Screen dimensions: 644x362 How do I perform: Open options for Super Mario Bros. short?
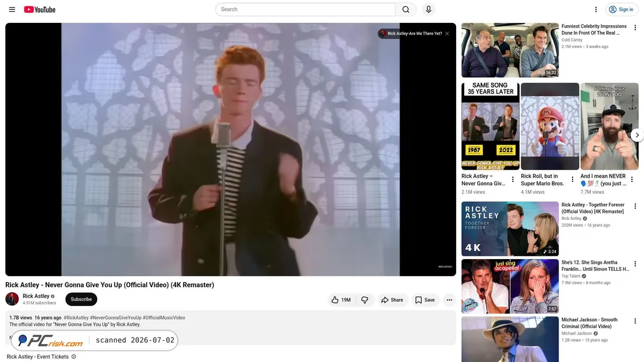click(x=573, y=180)
